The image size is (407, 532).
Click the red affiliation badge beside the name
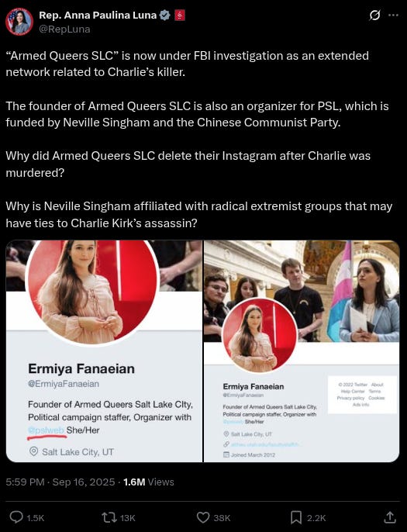(x=180, y=16)
